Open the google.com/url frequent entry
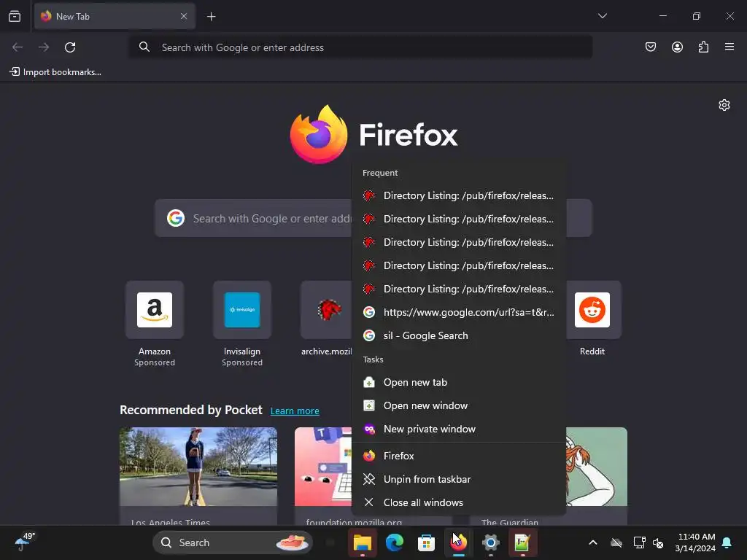Image resolution: width=747 pixels, height=560 pixels. click(458, 312)
